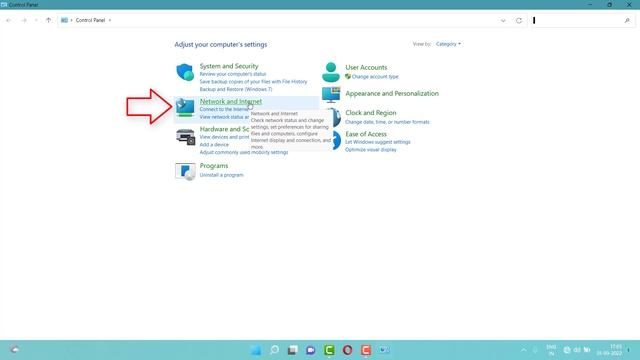Click the Control Panel breadcrumb text
Image resolution: width=640 pixels, height=360 pixels.
coord(90,20)
